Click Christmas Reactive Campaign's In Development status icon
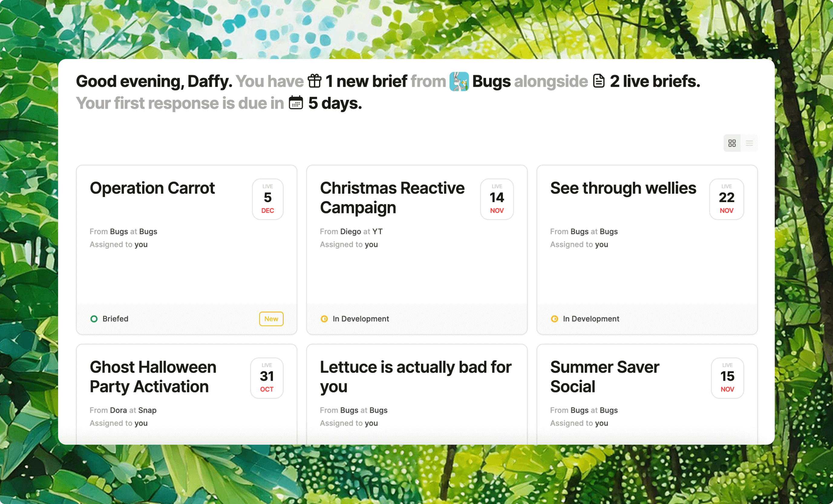833x504 pixels. click(x=324, y=319)
